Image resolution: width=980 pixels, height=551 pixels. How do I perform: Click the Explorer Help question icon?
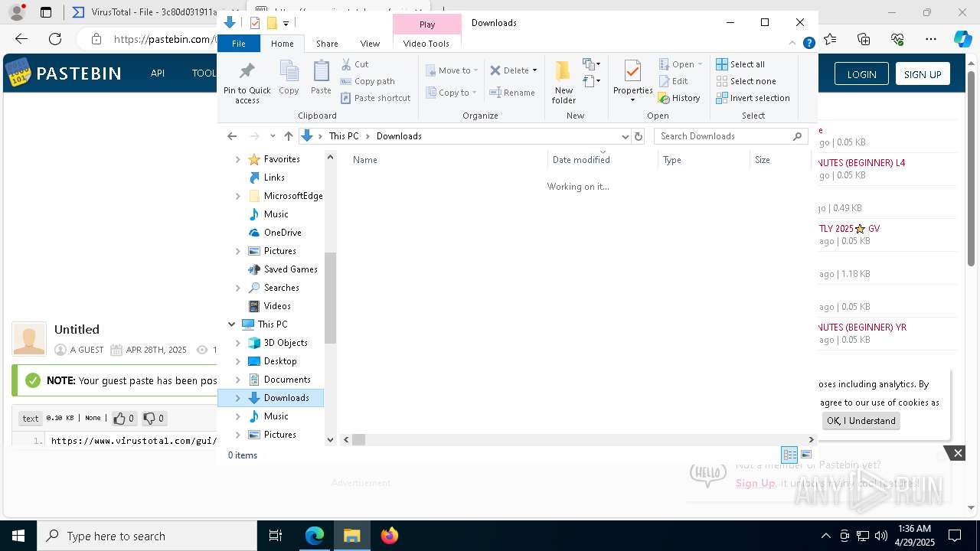pos(808,44)
